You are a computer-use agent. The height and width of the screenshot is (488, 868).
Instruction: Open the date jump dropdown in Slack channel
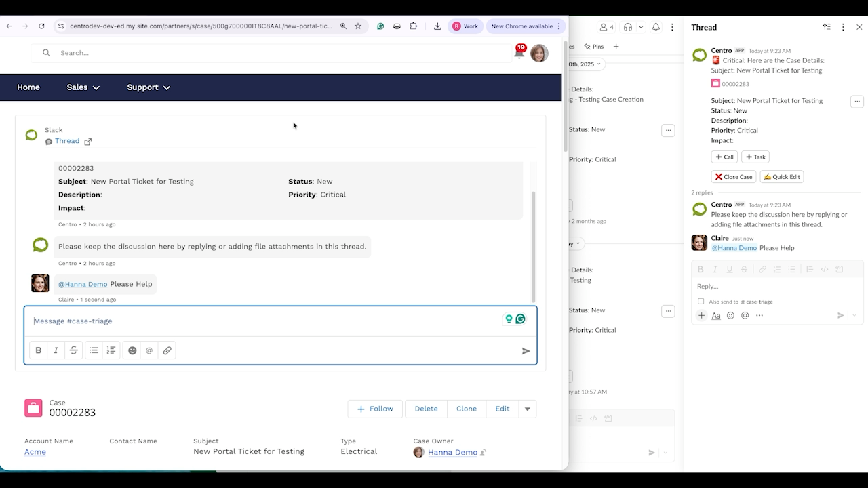[585, 64]
